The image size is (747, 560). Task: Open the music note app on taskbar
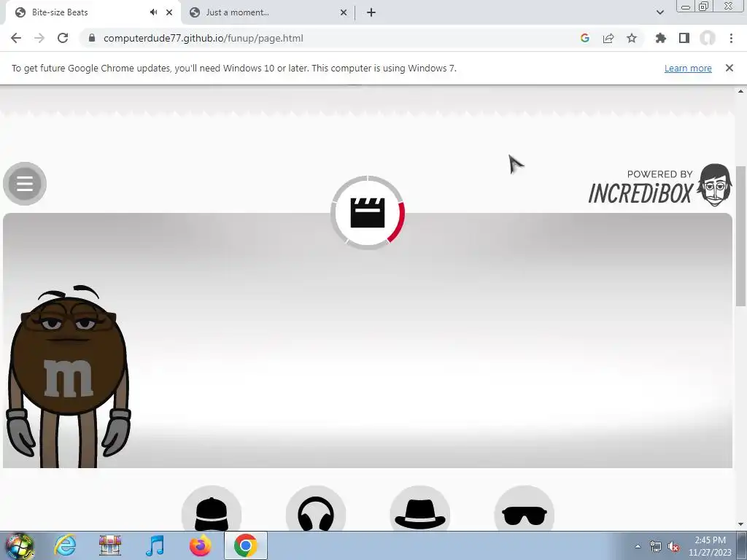(155, 545)
